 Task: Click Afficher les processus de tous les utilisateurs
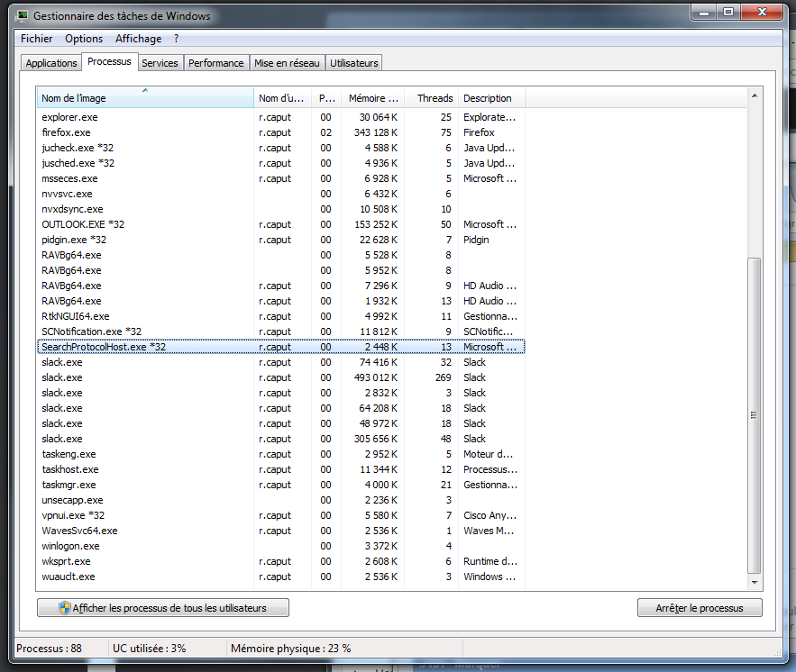point(163,607)
